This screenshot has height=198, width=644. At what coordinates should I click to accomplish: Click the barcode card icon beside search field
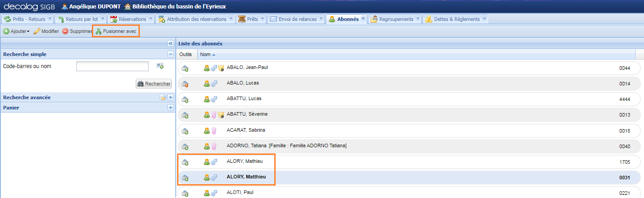tap(160, 66)
